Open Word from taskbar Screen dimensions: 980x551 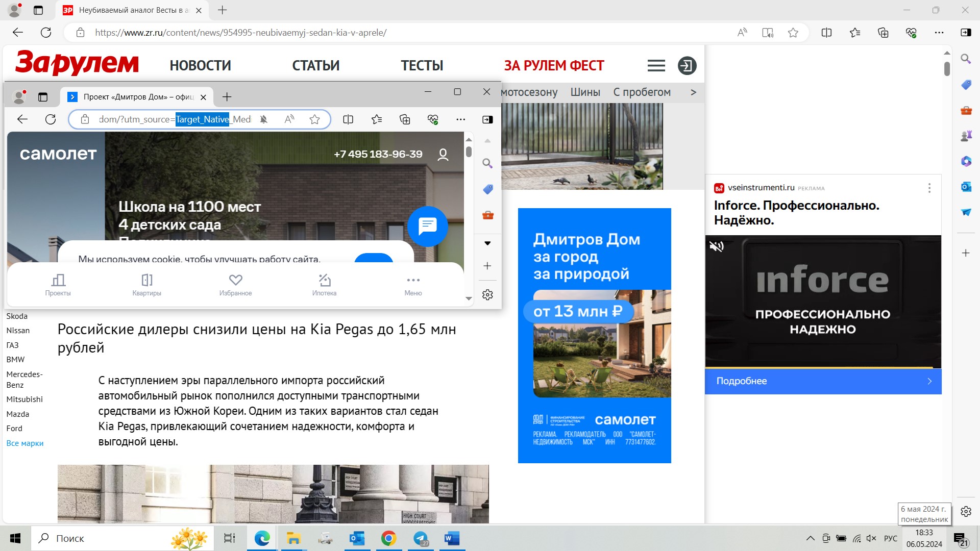pos(452,538)
